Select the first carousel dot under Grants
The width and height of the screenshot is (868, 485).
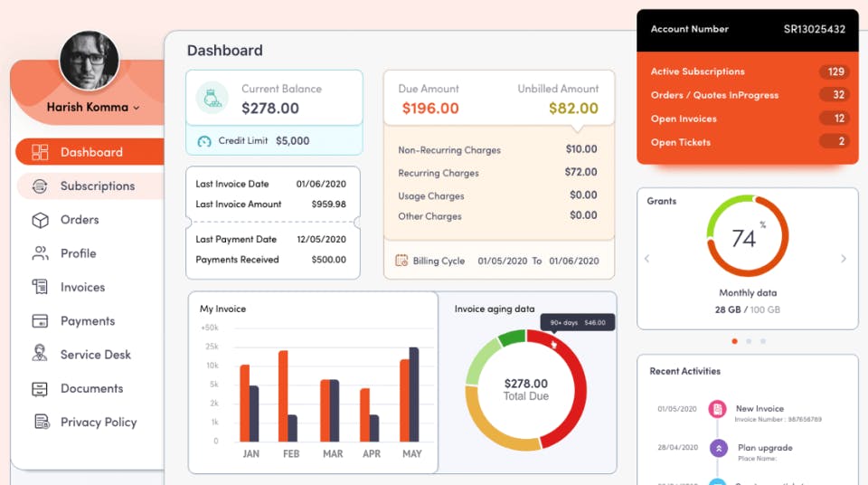[734, 341]
